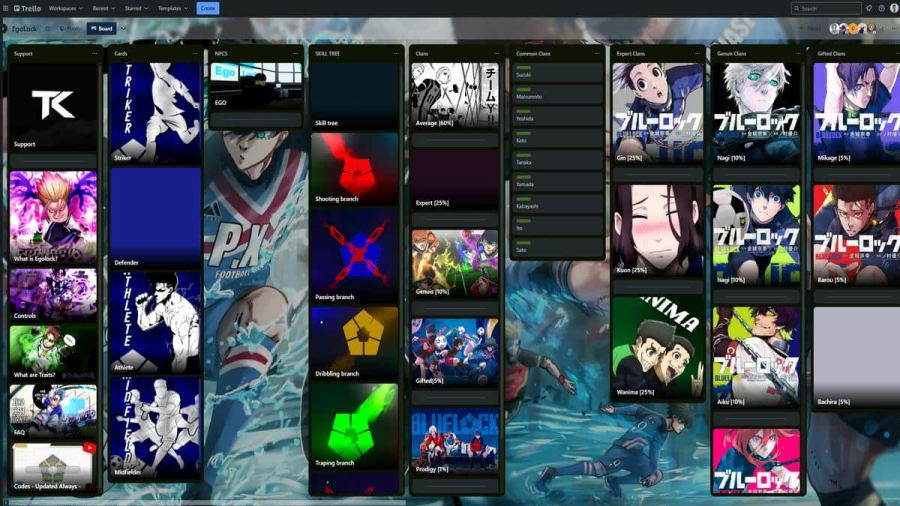Open the EGO card in NPCS
900x506 pixels.
256,86
